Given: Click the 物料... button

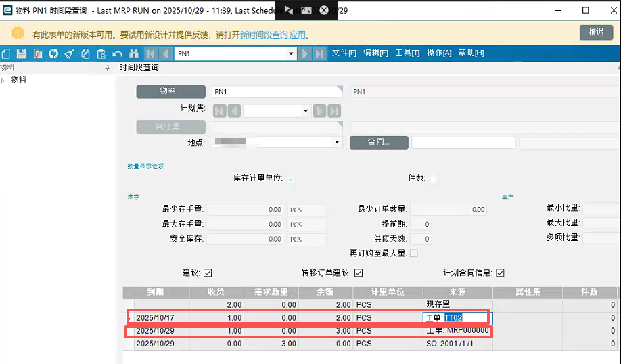Looking at the screenshot, I should pyautogui.click(x=170, y=91).
